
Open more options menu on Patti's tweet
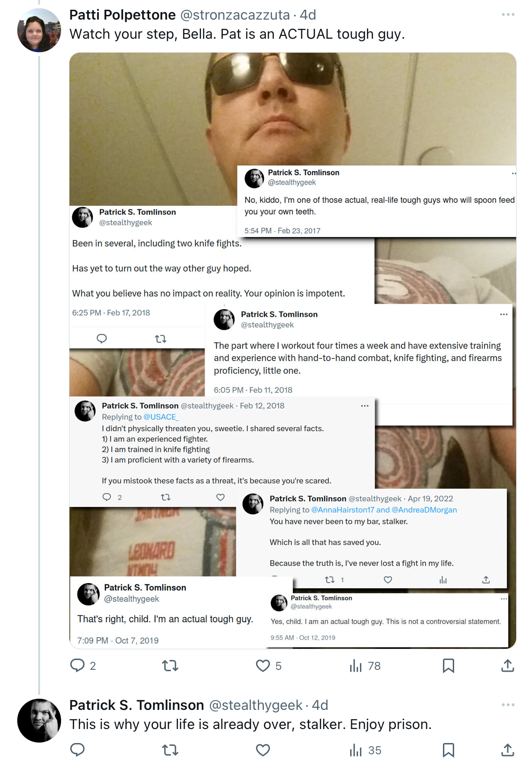[508, 15]
